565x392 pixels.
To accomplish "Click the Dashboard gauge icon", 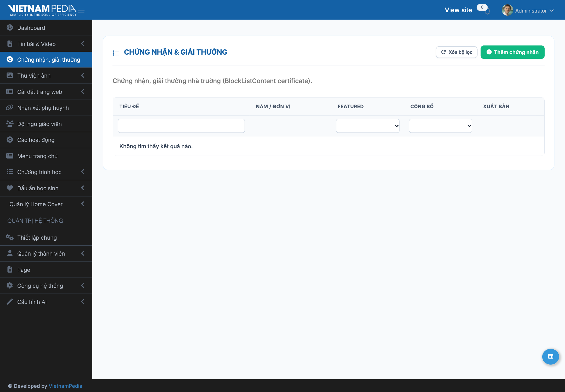I will tap(10, 27).
